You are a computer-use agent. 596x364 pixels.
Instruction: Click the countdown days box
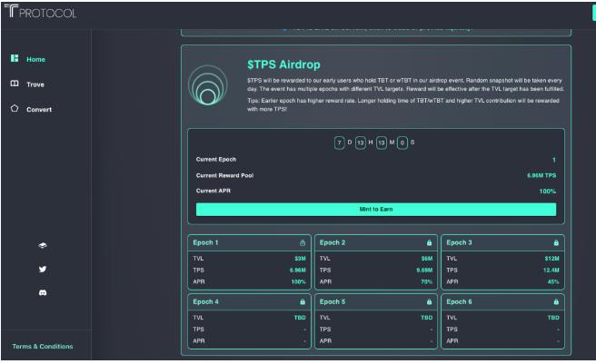click(x=339, y=143)
